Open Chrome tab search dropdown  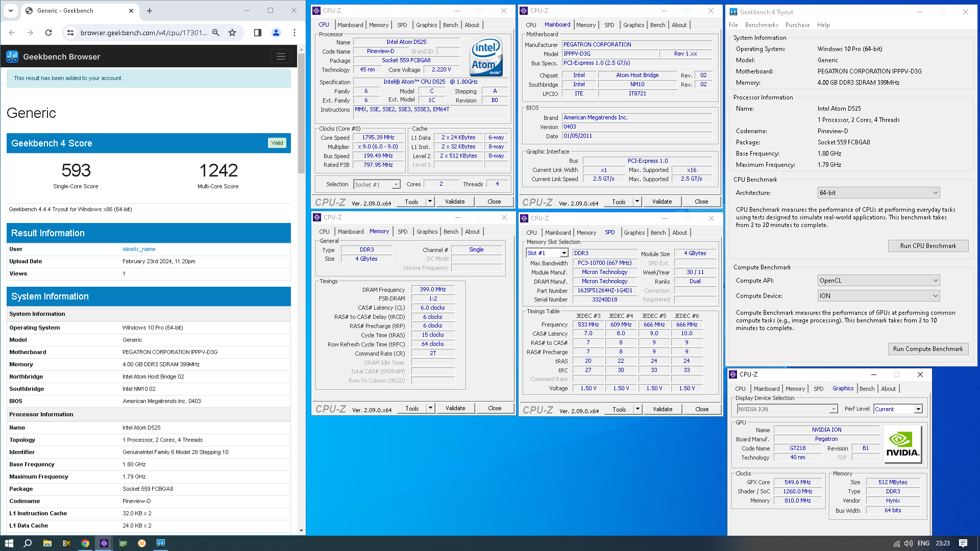tap(11, 11)
